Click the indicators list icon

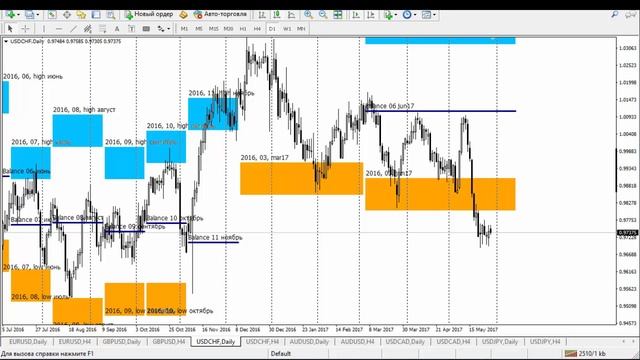tap(388, 15)
